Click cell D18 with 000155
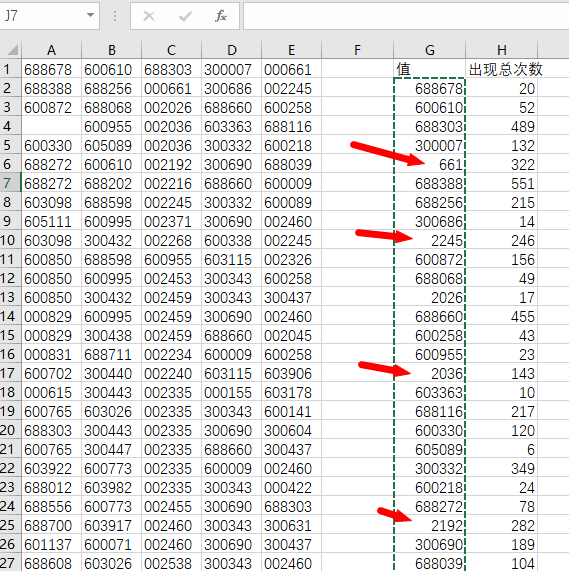 [x=232, y=392]
